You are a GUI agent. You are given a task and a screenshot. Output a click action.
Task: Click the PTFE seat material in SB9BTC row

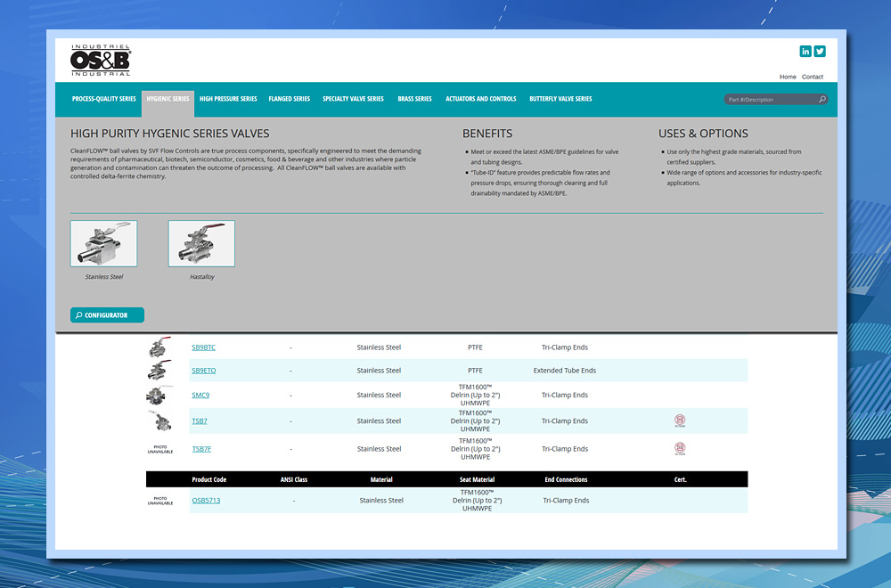click(475, 347)
